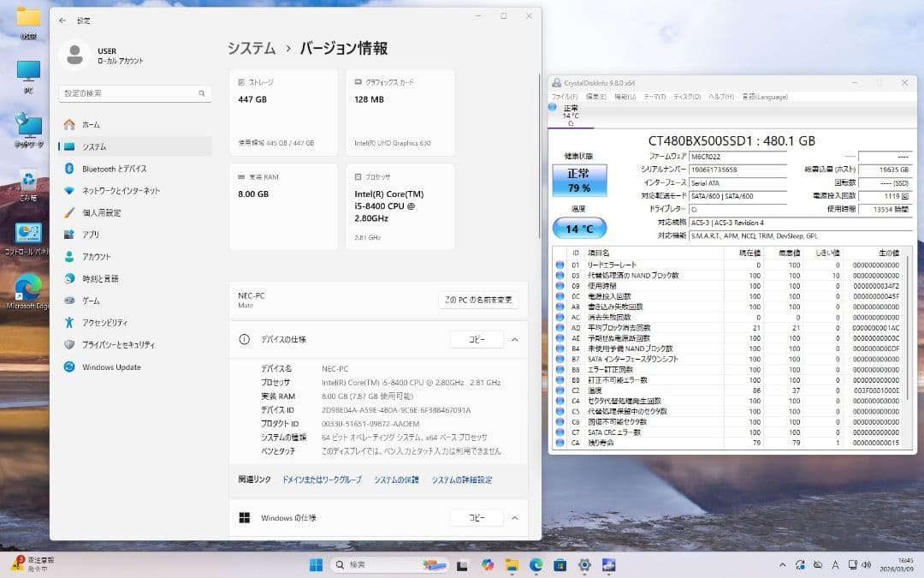Image resolution: width=924 pixels, height=578 pixels.
Task: Open 個人用設定 in the sidebar
Action: (135, 212)
